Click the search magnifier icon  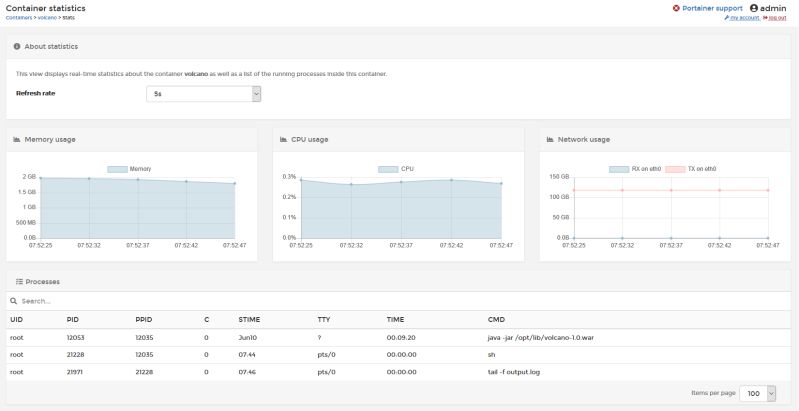pos(14,301)
